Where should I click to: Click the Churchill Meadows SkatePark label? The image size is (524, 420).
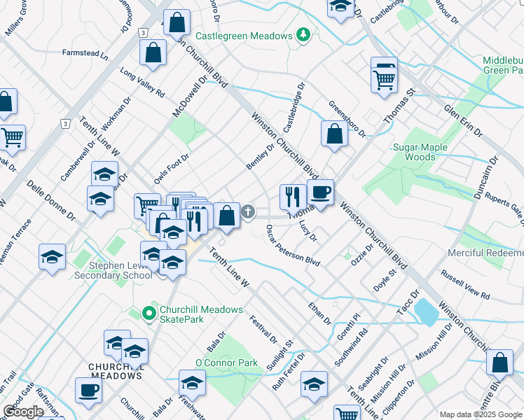pos(201,314)
